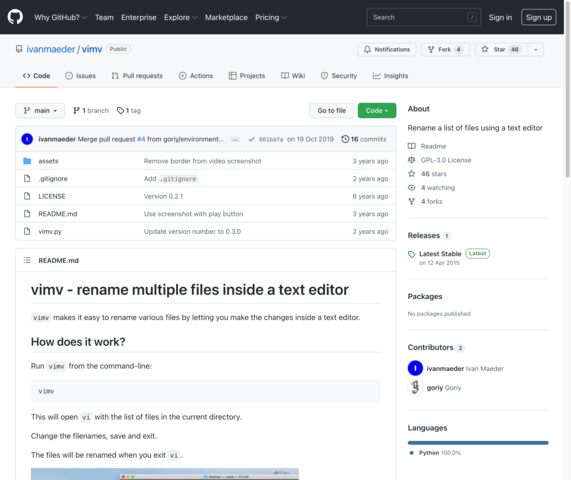Viewport: 571px width, 480px height.
Task: Click the notifications bell icon
Action: point(367,49)
